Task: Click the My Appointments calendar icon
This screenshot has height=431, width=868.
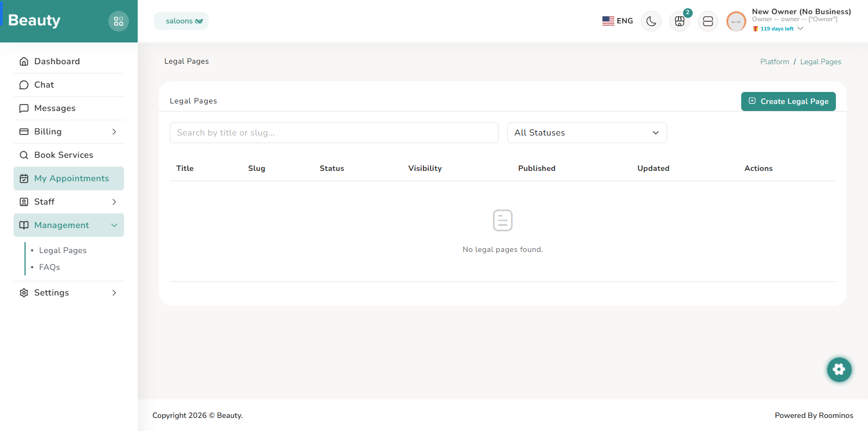Action: pyautogui.click(x=24, y=178)
